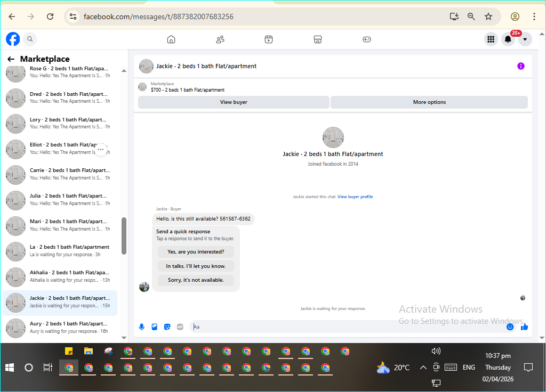Open Lory conversation
Viewport: 546px width, 392px height.
(60, 123)
